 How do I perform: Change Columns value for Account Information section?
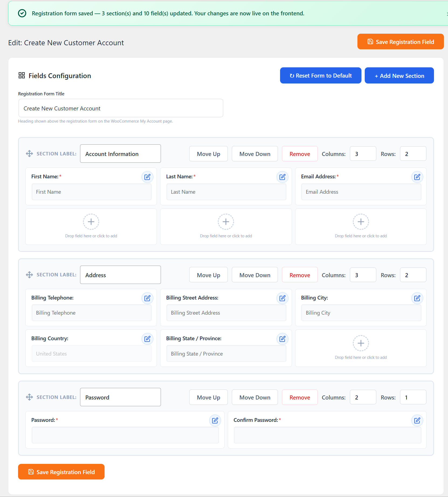click(x=363, y=154)
